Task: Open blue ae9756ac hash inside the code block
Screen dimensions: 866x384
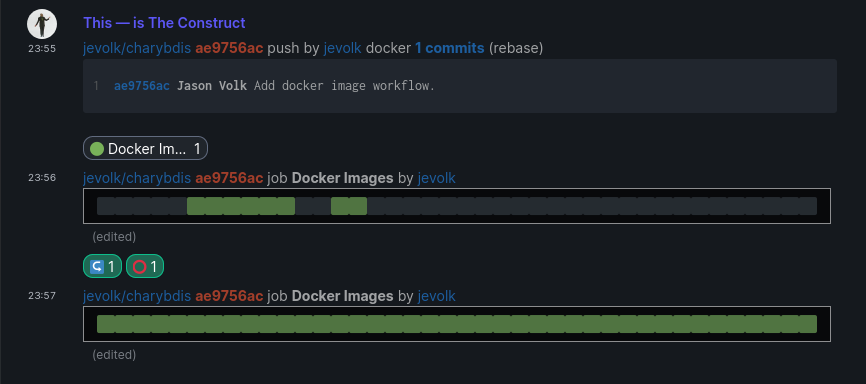Action: click(142, 86)
